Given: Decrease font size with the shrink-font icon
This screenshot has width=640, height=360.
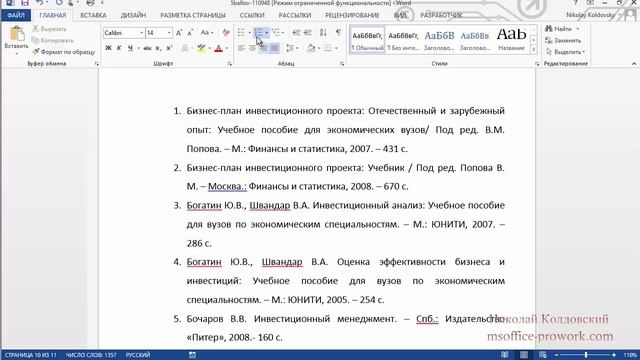Looking at the screenshot, I should coord(190,33).
